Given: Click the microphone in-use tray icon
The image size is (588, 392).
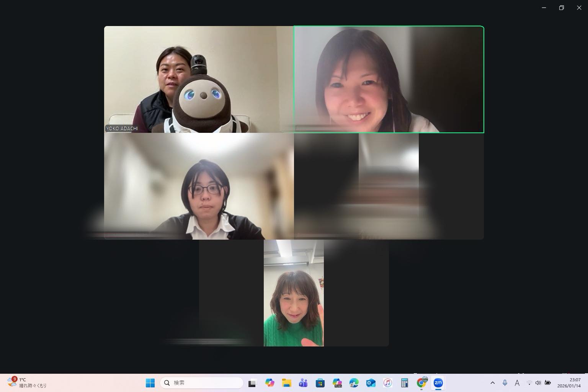Looking at the screenshot, I should [x=505, y=383].
